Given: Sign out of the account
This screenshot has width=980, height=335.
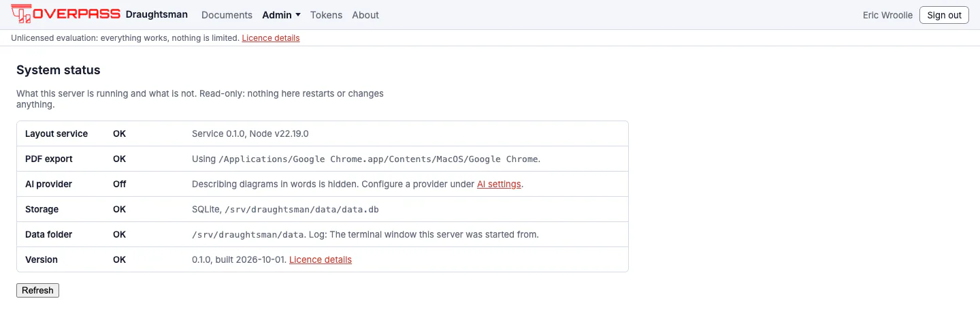Looking at the screenshot, I should 944,15.
